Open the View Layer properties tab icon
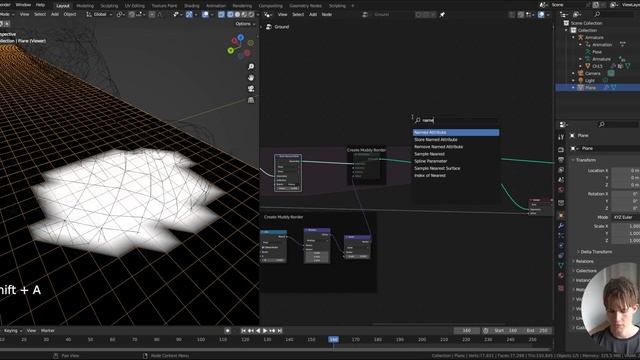 point(561,170)
